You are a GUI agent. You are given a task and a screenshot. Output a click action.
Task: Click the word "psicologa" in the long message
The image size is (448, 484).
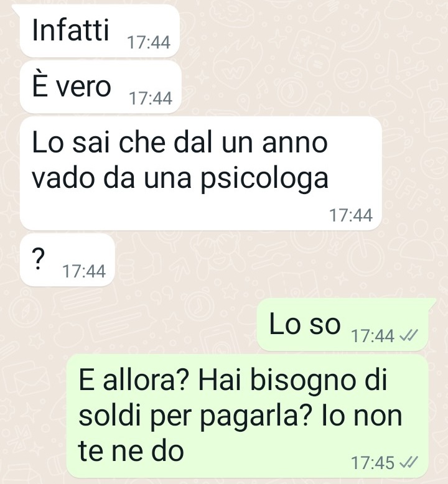(264, 179)
